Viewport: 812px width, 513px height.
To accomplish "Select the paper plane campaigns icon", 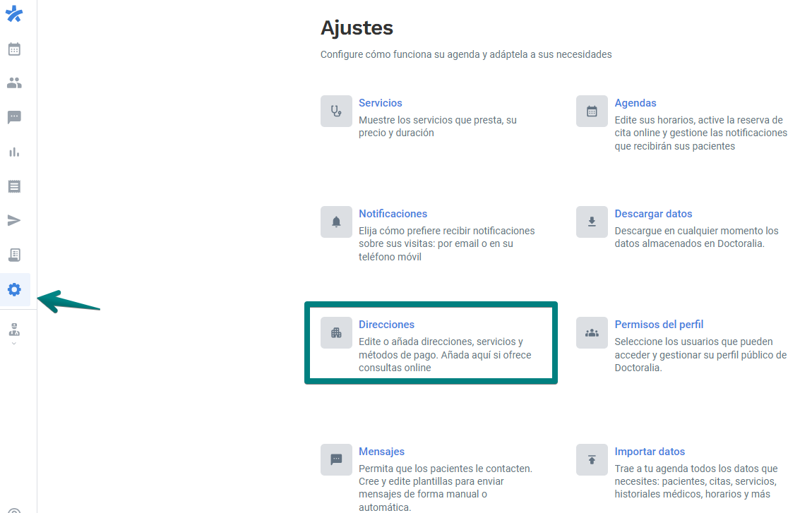I will click(14, 220).
